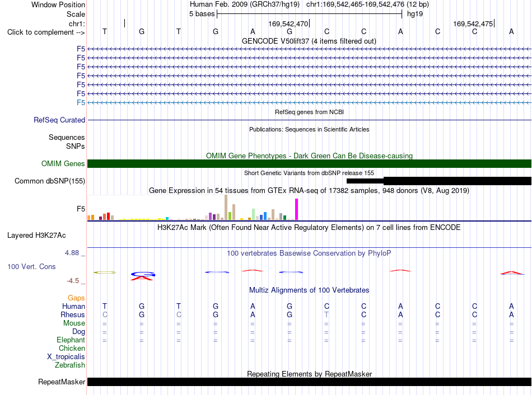Click the dark green OMIM gene bar
Screen dimensions: 532x395
point(309,164)
